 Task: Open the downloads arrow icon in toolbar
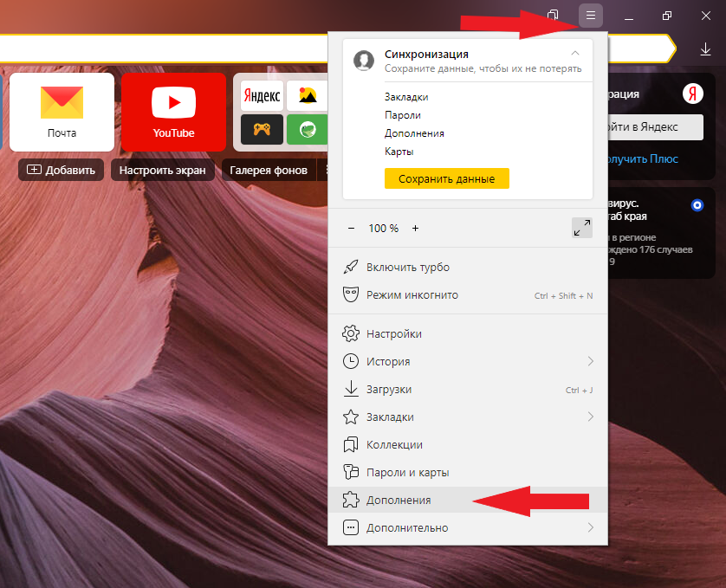click(x=705, y=50)
